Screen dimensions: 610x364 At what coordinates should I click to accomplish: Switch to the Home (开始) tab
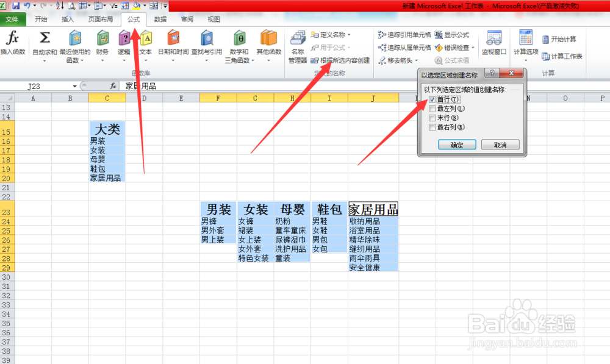pyautogui.click(x=41, y=19)
